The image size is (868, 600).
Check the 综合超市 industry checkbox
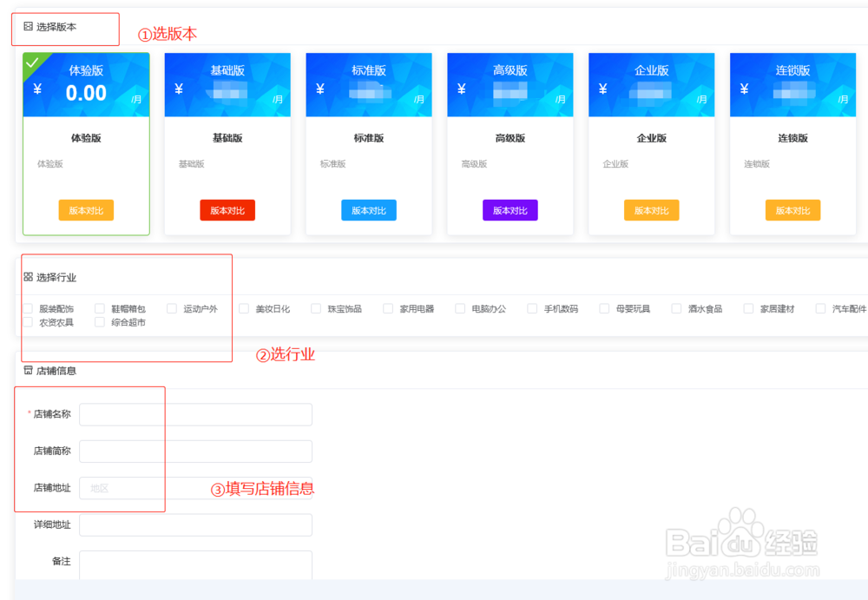(x=100, y=322)
